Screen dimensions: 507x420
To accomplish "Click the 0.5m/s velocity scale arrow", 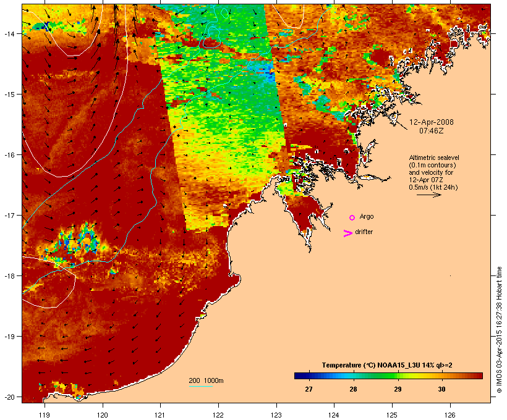I will click(428, 195).
